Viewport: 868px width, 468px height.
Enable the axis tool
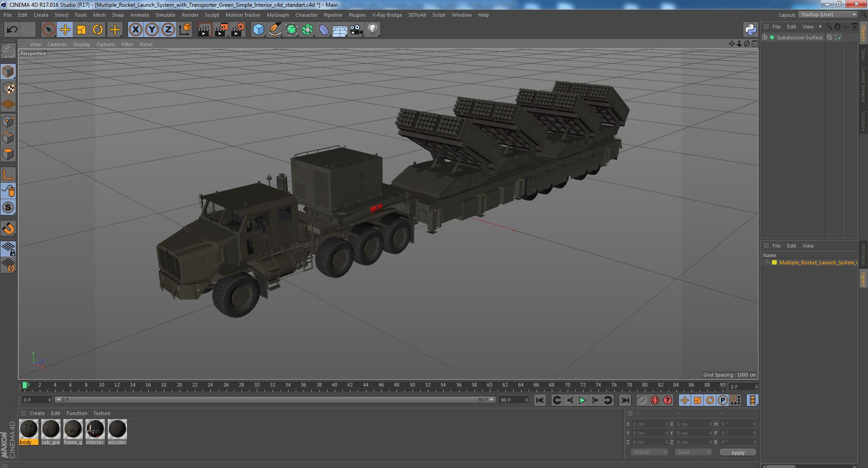pyautogui.click(x=8, y=175)
